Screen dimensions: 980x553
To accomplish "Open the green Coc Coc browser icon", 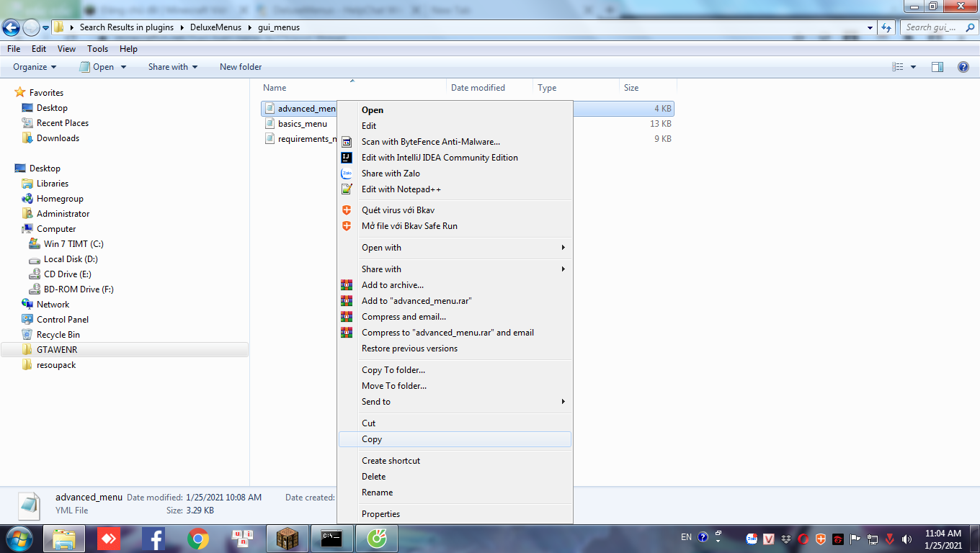I will [x=377, y=538].
